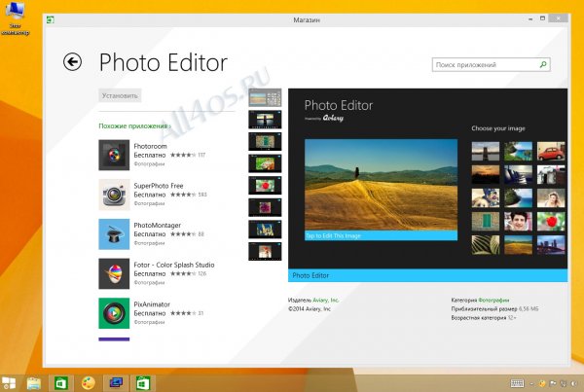Open the SuperPhoto Free app icon

click(114, 194)
